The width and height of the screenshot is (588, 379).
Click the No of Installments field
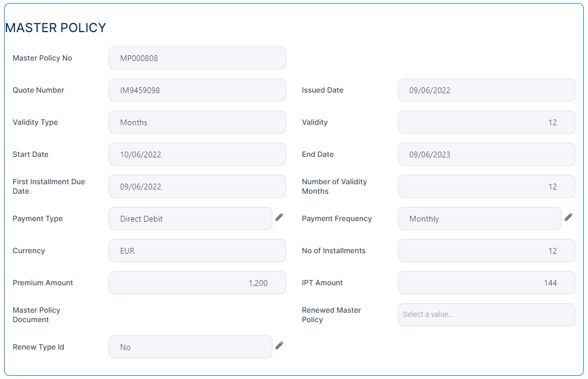(486, 251)
